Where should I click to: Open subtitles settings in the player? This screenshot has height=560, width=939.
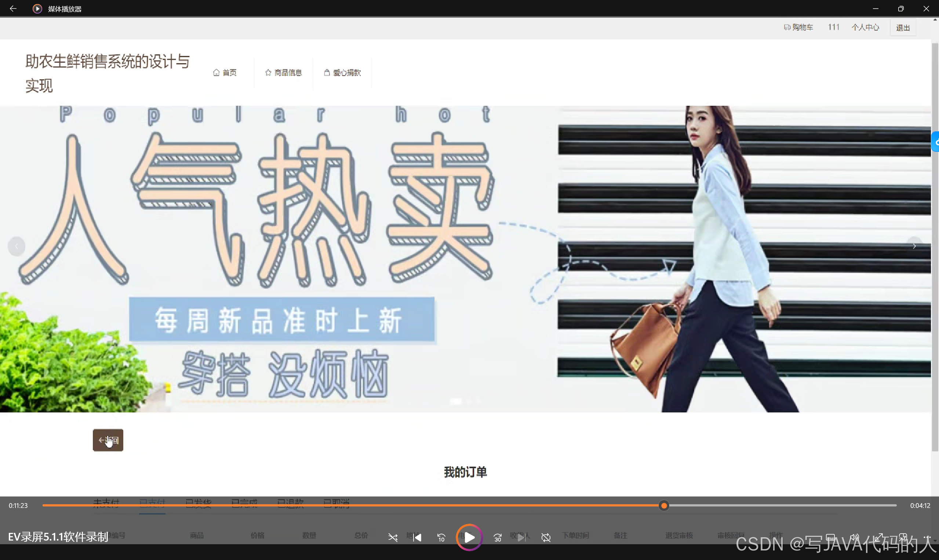coord(830,537)
